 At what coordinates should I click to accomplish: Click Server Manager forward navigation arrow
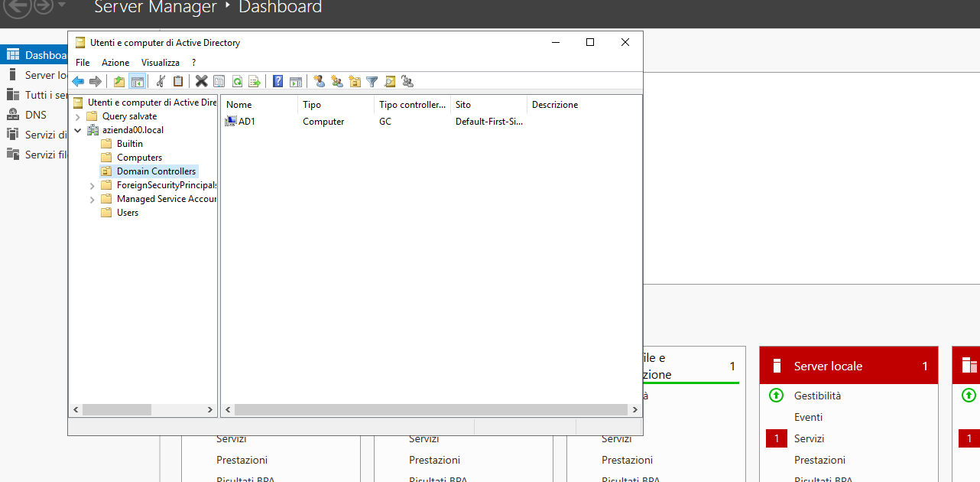(x=44, y=6)
